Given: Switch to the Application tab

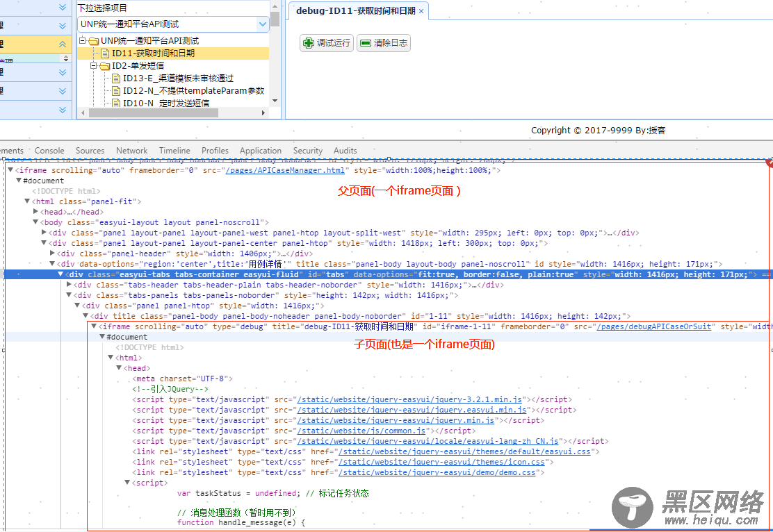Looking at the screenshot, I should pos(260,151).
